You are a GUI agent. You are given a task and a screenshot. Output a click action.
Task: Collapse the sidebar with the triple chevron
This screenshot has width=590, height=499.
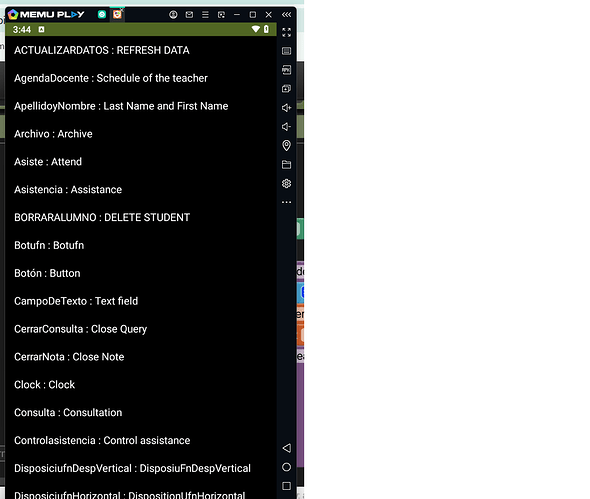pos(286,15)
